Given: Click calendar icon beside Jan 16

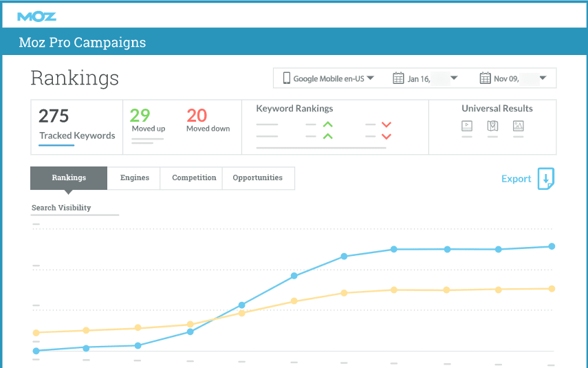Looking at the screenshot, I should (x=398, y=78).
